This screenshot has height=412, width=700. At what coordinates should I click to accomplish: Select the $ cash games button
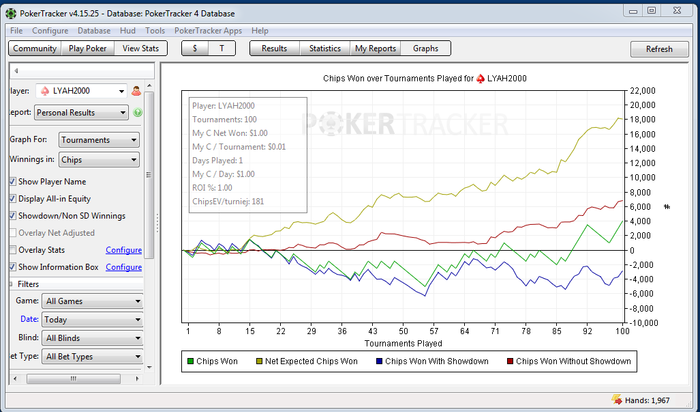pos(195,48)
